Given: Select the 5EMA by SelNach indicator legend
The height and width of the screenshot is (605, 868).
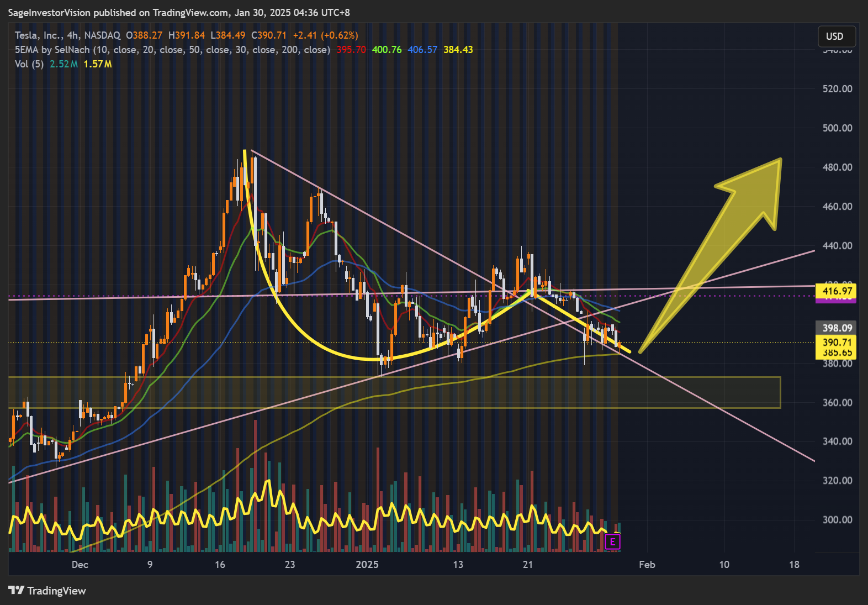Looking at the screenshot, I should tap(172, 50).
